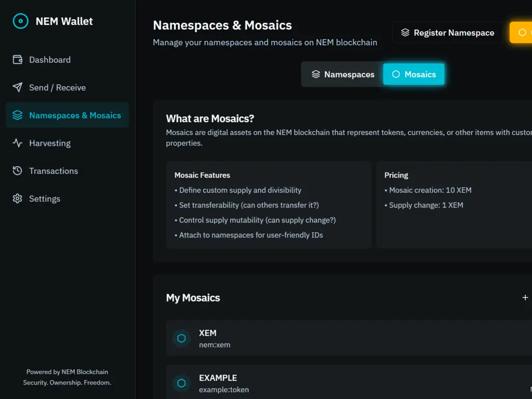Open the Transactions page

67,170
